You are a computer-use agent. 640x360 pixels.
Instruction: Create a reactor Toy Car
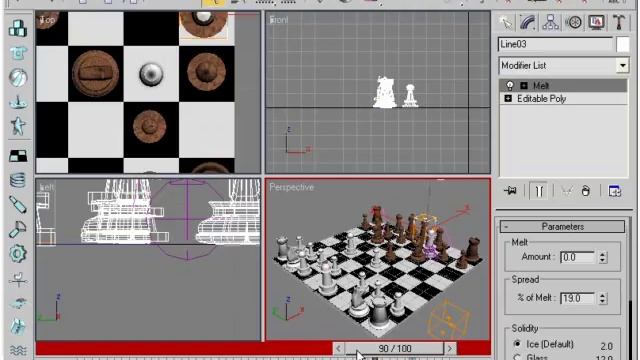point(18,303)
